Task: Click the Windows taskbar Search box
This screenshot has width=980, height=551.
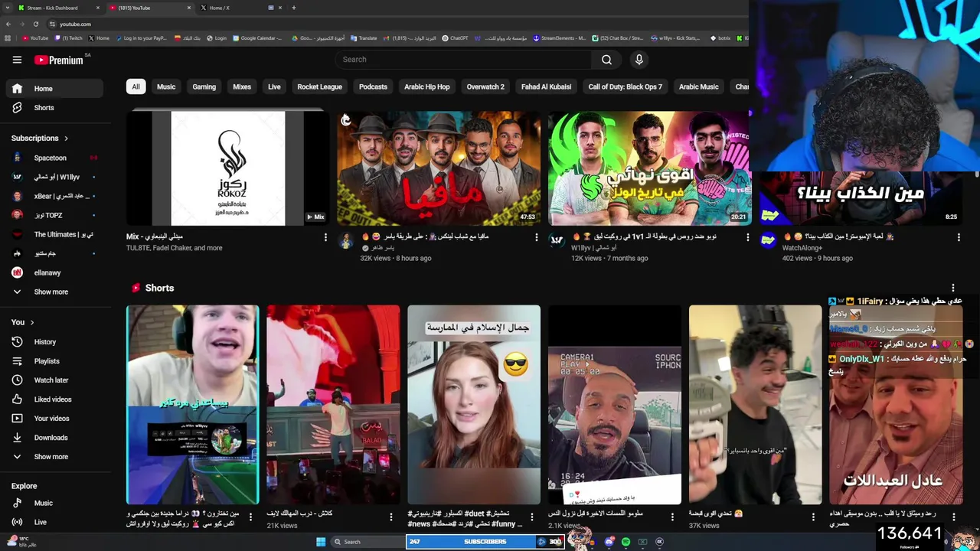Action: [367, 542]
